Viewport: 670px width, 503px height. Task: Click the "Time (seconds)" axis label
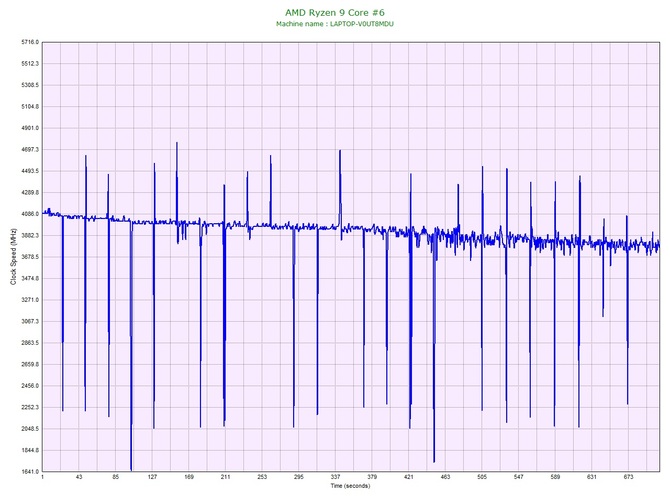point(350,486)
